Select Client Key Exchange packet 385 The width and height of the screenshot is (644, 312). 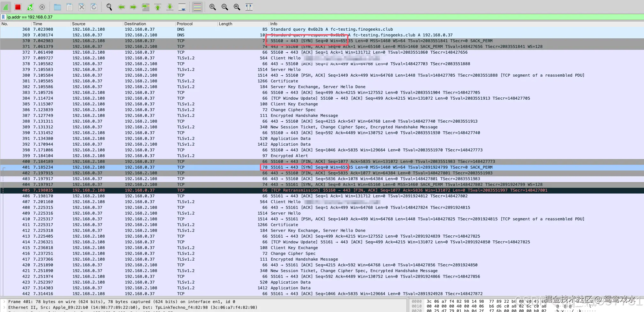point(322,104)
